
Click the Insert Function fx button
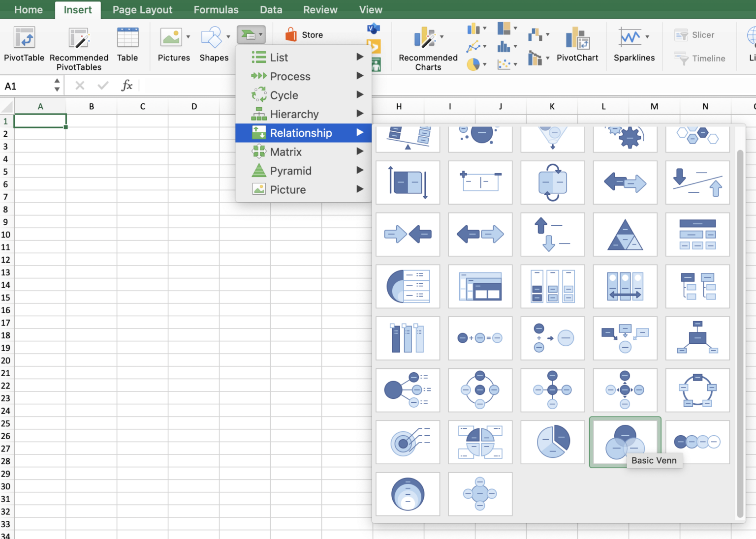127,85
